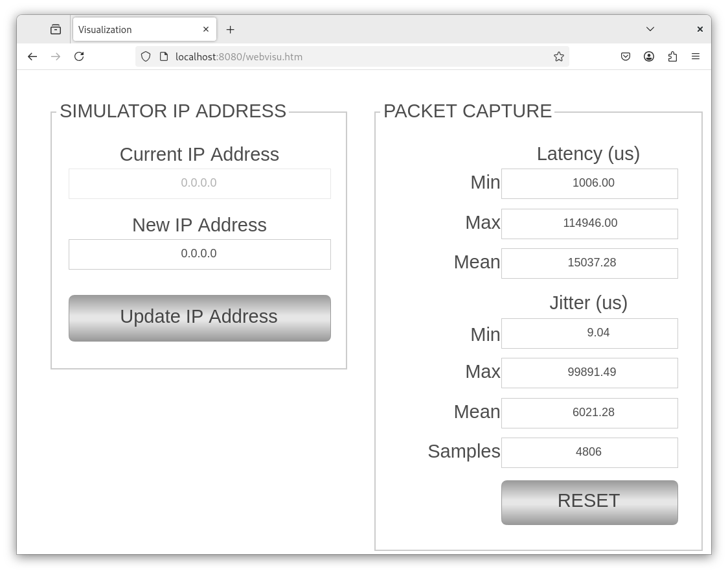Open the extensions puzzle icon
The image size is (728, 573).
[x=672, y=56]
